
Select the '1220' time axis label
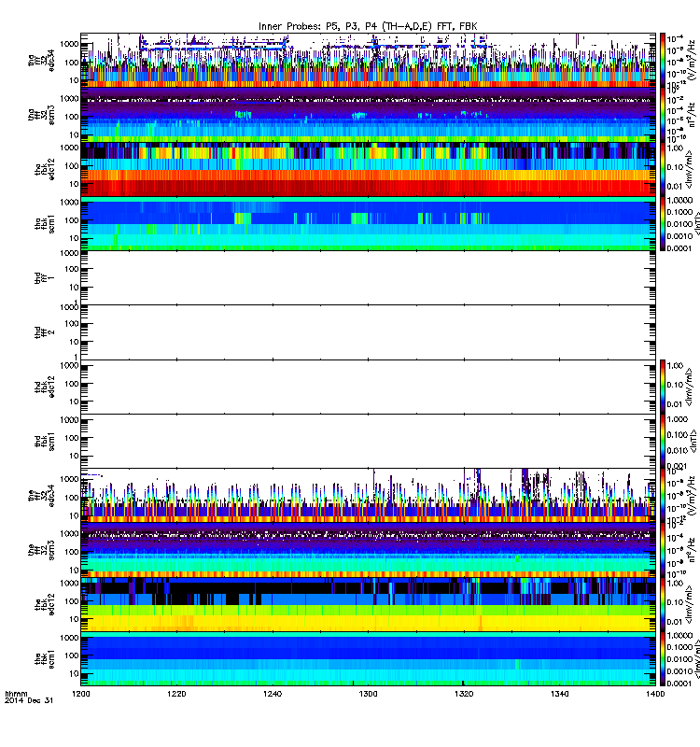[176, 694]
